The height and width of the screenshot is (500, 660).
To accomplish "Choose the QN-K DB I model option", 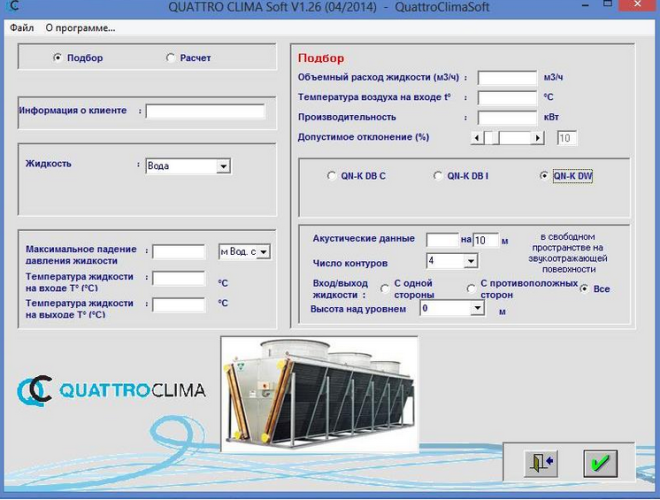I will tap(438, 176).
